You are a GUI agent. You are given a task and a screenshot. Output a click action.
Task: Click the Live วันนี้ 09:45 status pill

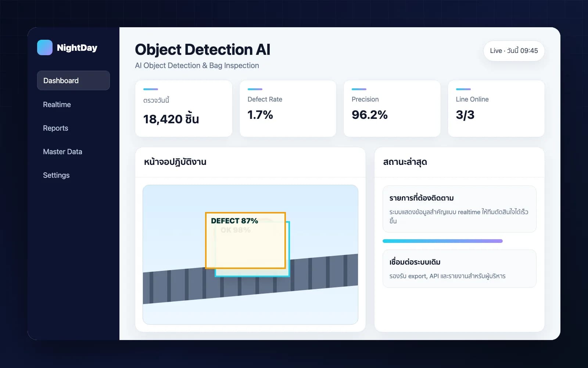click(514, 51)
